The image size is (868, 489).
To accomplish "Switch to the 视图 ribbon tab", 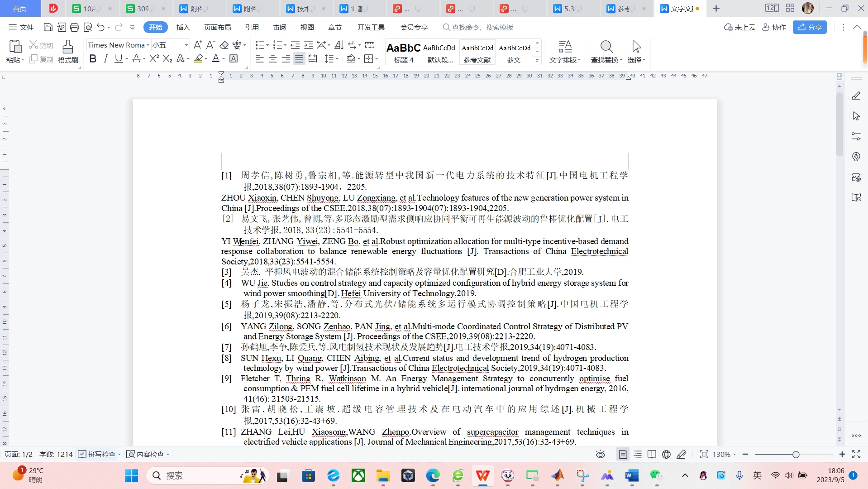I will pos(307,27).
